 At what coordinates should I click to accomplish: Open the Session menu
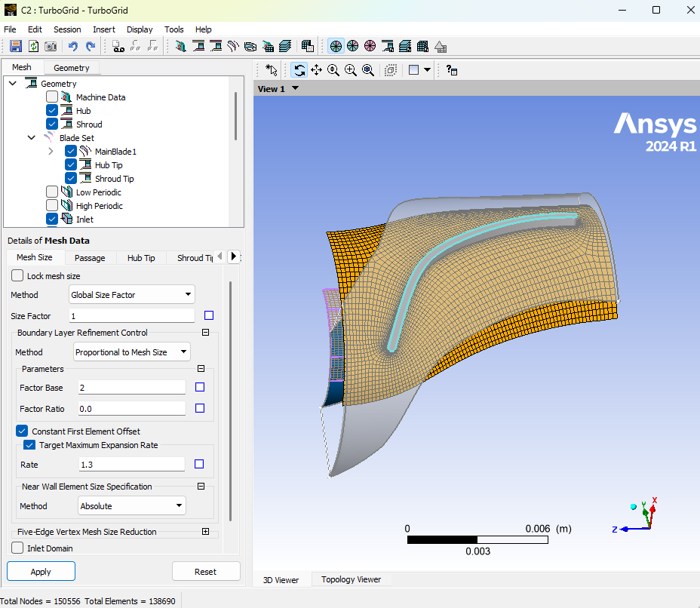[67, 29]
